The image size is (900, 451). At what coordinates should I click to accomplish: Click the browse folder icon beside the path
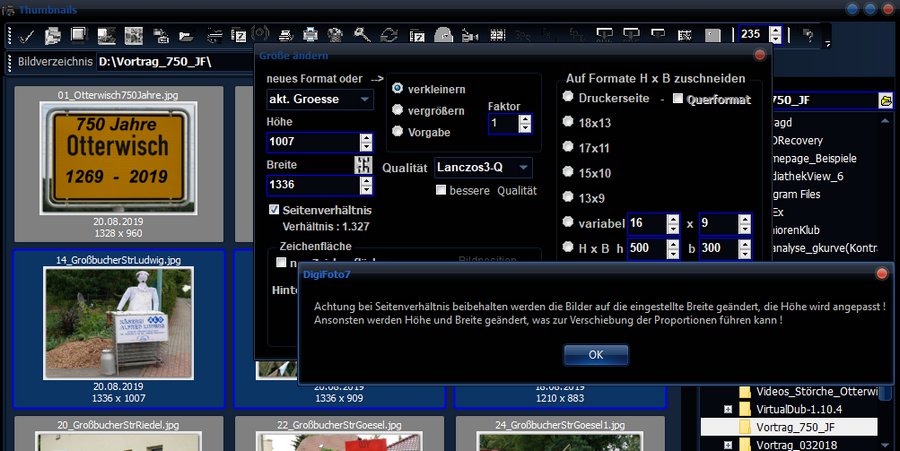pyautogui.click(x=885, y=101)
